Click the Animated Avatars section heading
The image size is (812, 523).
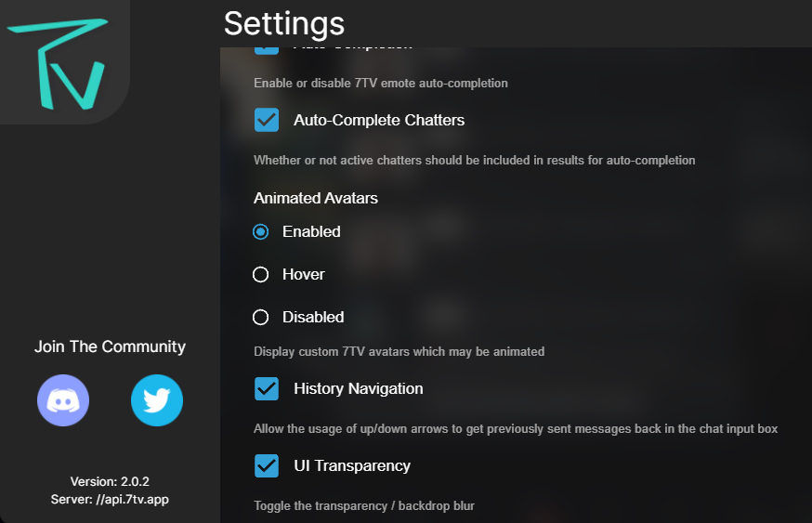coord(315,198)
